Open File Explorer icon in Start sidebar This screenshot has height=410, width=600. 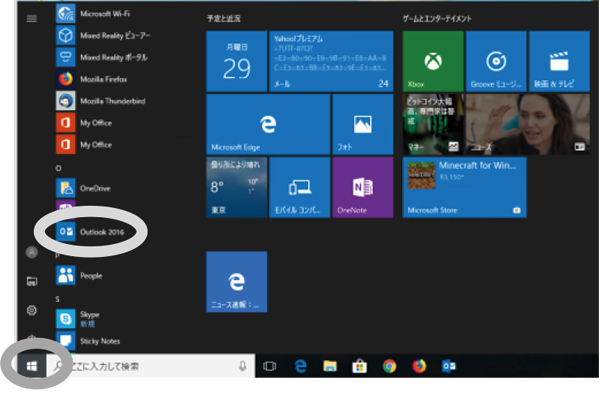click(x=32, y=281)
